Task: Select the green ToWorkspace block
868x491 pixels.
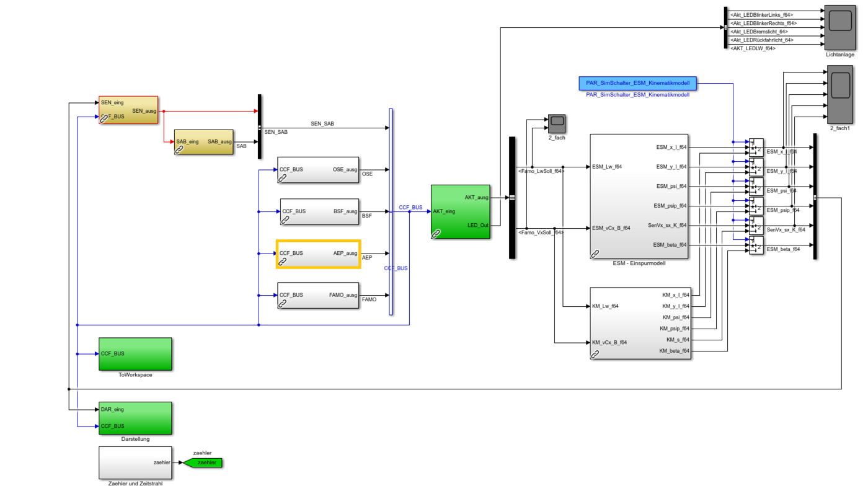Action: point(135,354)
